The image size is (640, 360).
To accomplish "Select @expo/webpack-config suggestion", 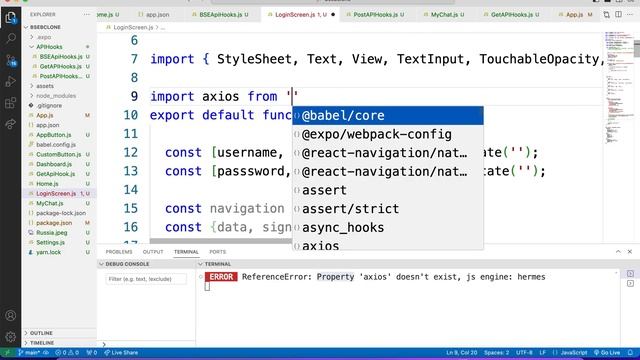I will click(388, 134).
